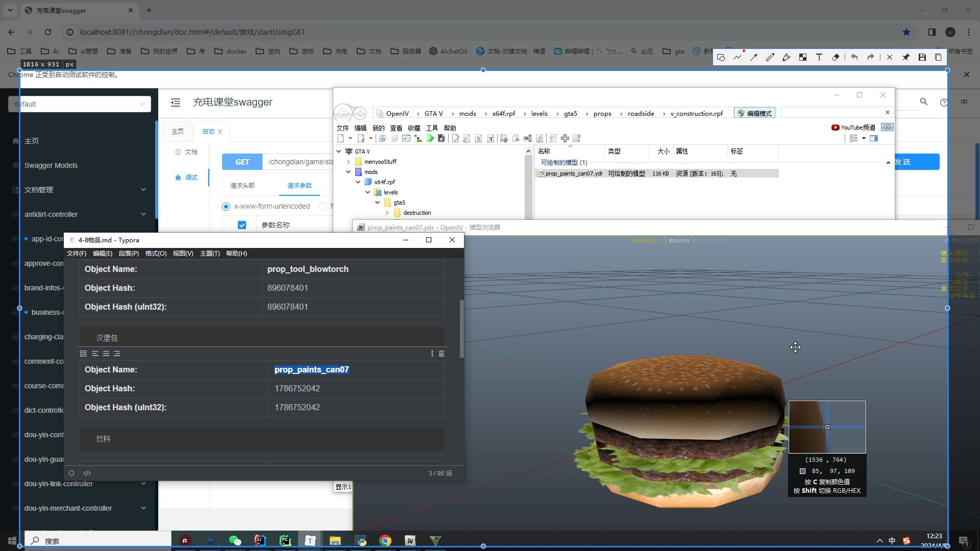This screenshot has height=551, width=980.
Task: Switch to the 请求头部 tab
Action: click(242, 186)
